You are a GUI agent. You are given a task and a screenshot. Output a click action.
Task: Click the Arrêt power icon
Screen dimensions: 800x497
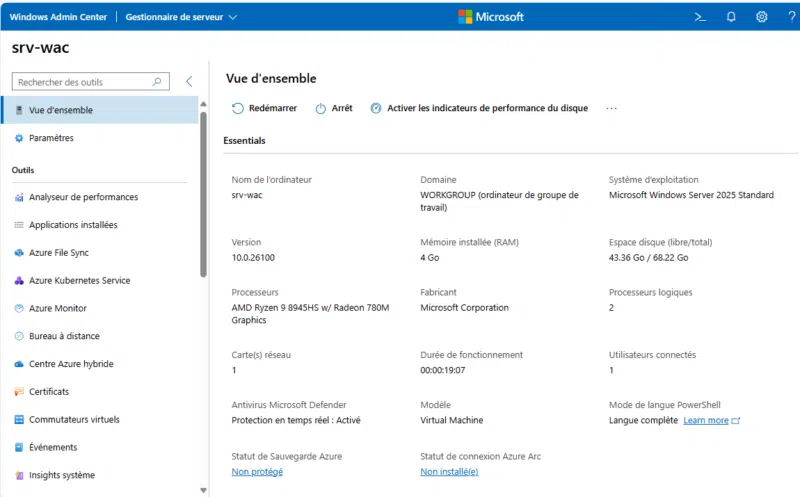(x=321, y=108)
